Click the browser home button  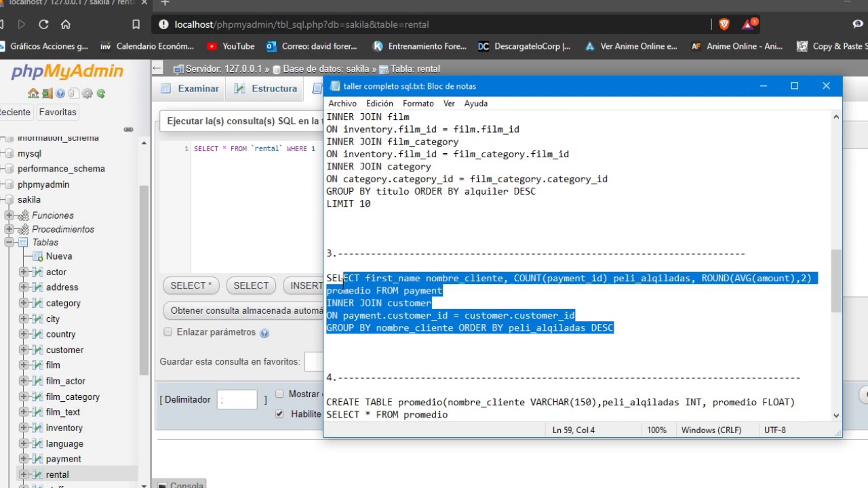65,24
